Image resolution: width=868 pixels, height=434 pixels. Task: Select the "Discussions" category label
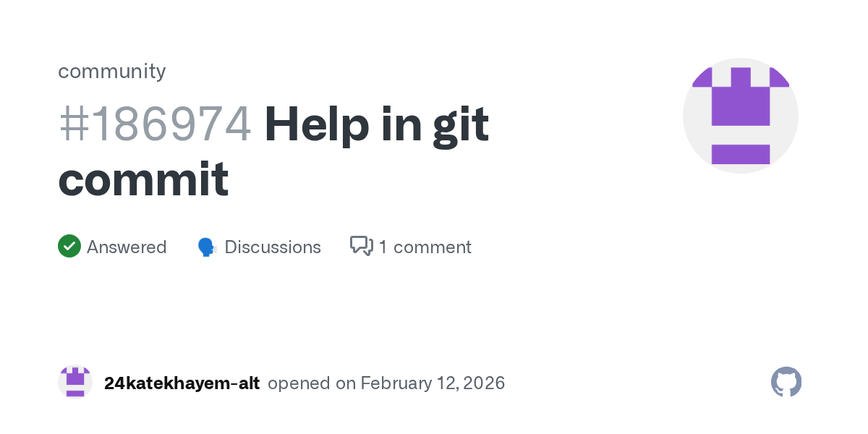tap(273, 247)
